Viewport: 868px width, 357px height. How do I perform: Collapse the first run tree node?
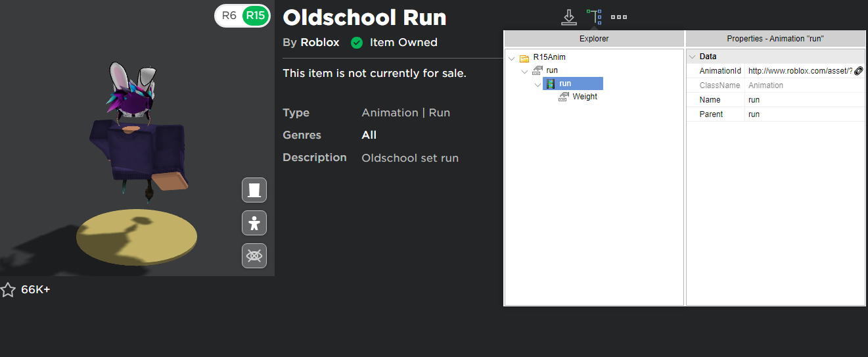click(x=524, y=71)
